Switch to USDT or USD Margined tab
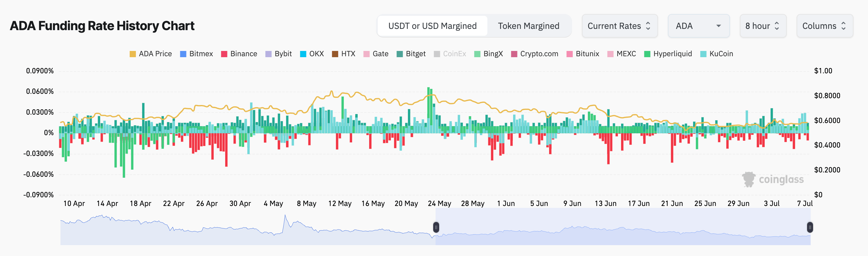This screenshot has width=868, height=256. [432, 26]
